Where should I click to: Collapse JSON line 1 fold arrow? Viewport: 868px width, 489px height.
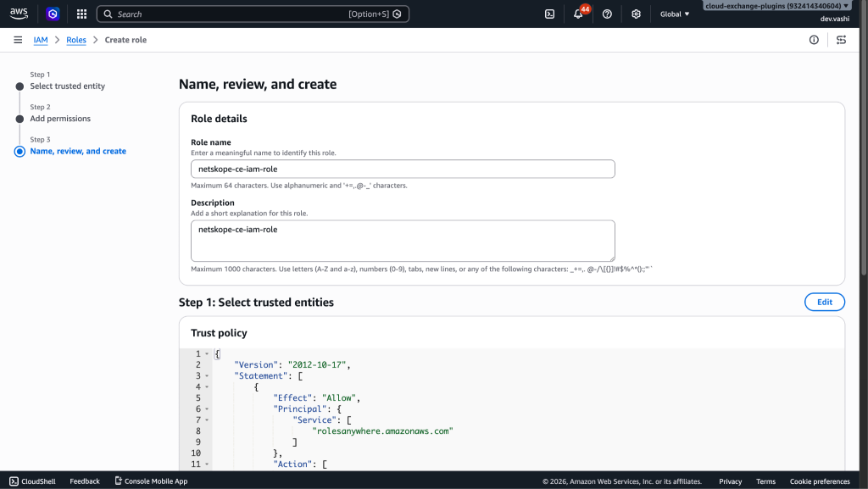click(207, 354)
